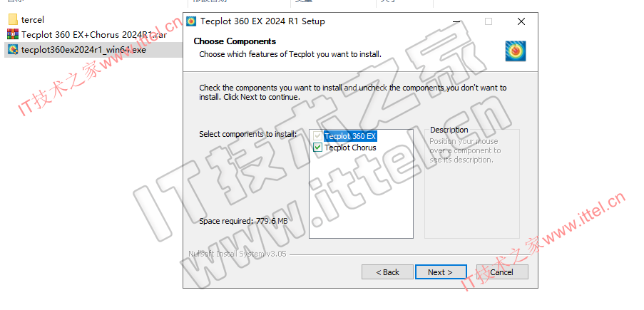Click the Tecplot logo in the header
Viewport: 644px width, 310px height.
coord(515,51)
